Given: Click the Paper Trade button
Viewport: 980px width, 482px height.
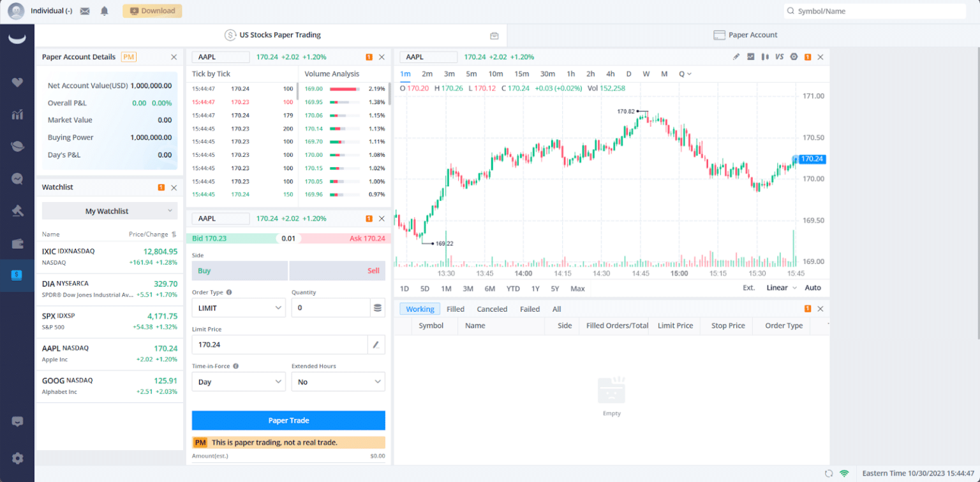Looking at the screenshot, I should tap(288, 420).
